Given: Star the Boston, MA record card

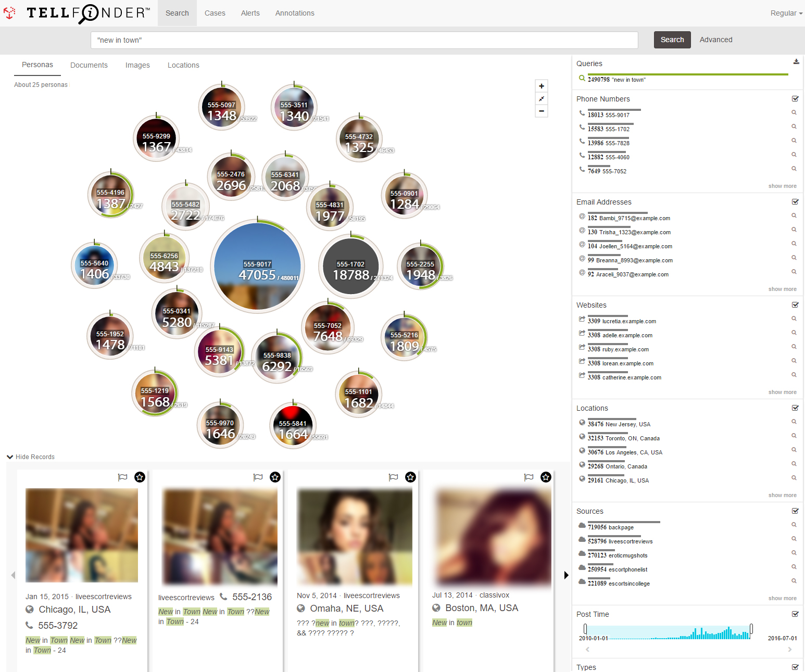Looking at the screenshot, I should [546, 477].
